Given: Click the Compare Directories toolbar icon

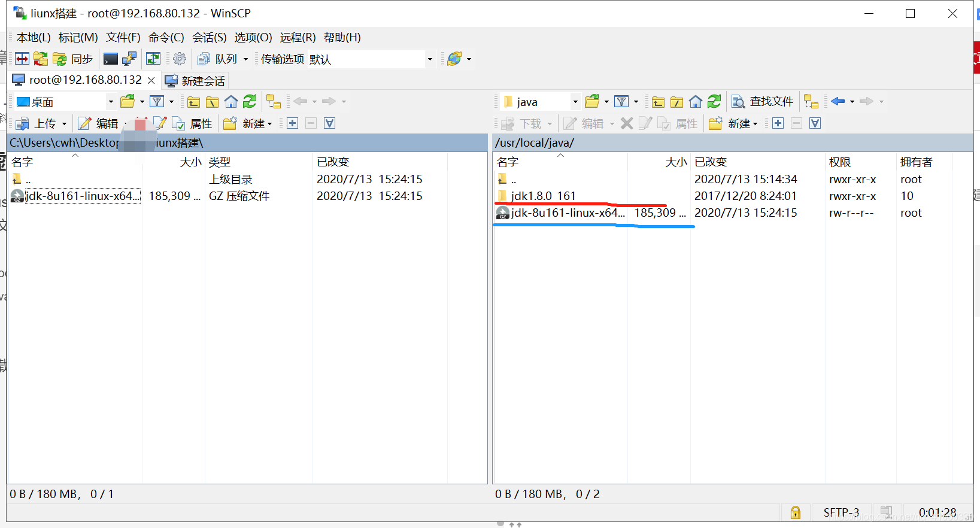Looking at the screenshot, I should pos(22,59).
